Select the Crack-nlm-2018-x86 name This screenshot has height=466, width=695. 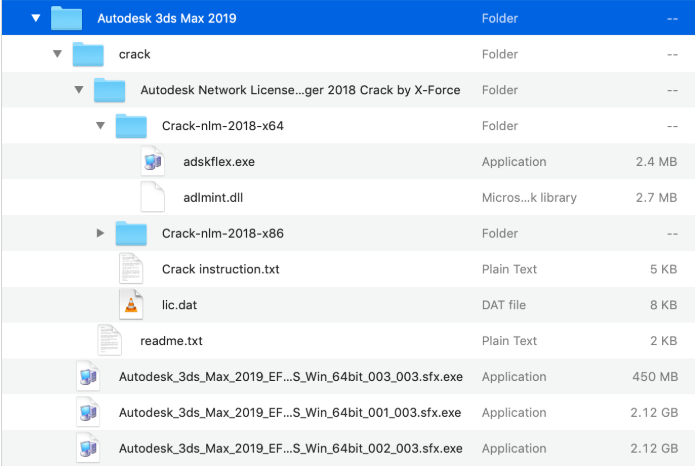(x=223, y=233)
